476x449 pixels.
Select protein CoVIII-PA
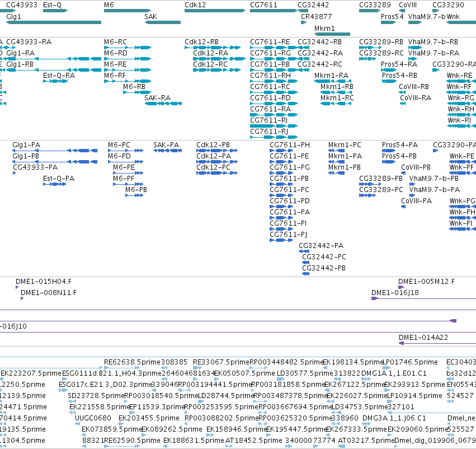[x=403, y=207]
